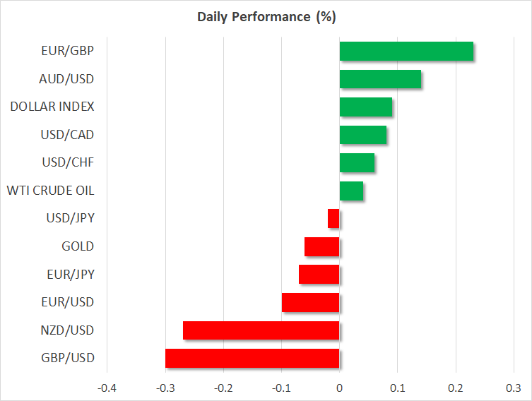Click the AUD/USD green bar
The height and width of the screenshot is (401, 532).
click(380, 79)
